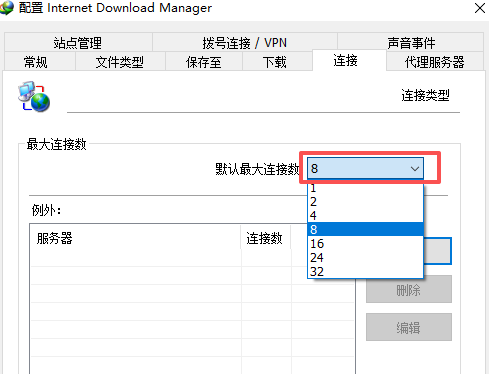Choose 4 in the connections dropdown list
The width and height of the screenshot is (489, 374).
point(365,215)
